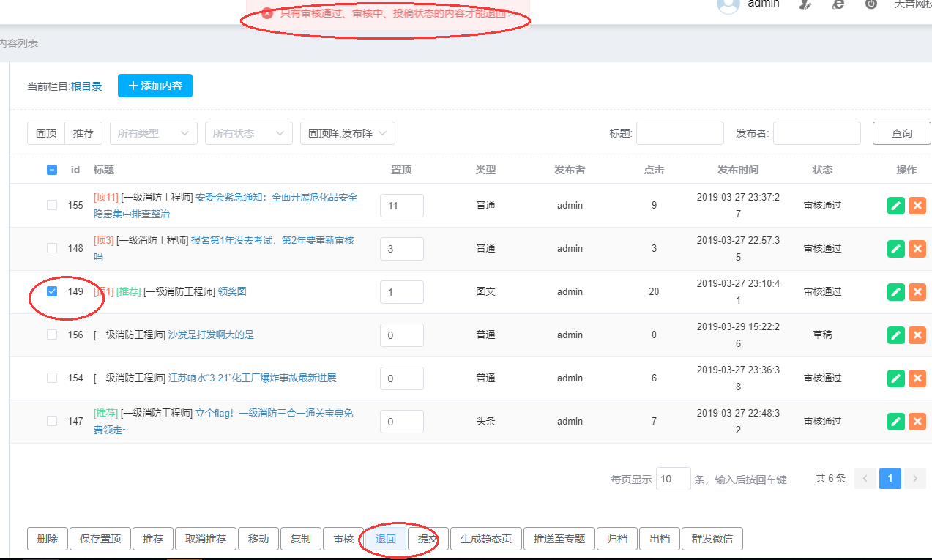The height and width of the screenshot is (560, 932).
Task: Click the 取消推荐 button
Action: pyautogui.click(x=206, y=539)
